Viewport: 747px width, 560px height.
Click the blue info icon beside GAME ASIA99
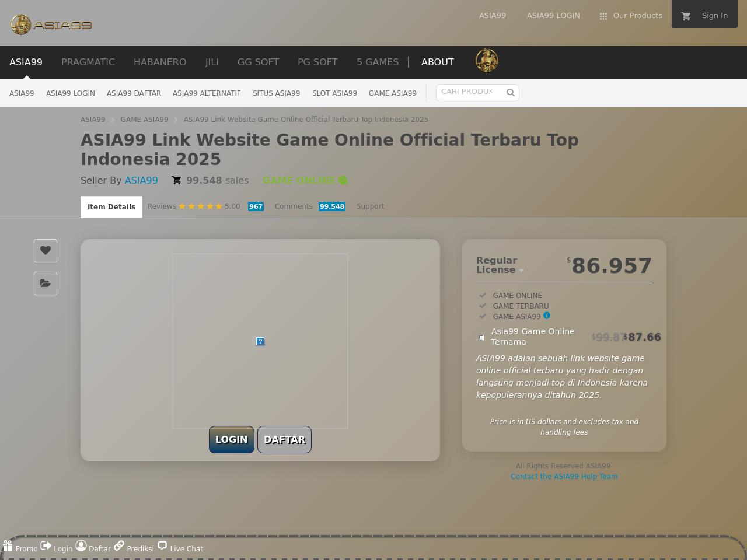(547, 316)
